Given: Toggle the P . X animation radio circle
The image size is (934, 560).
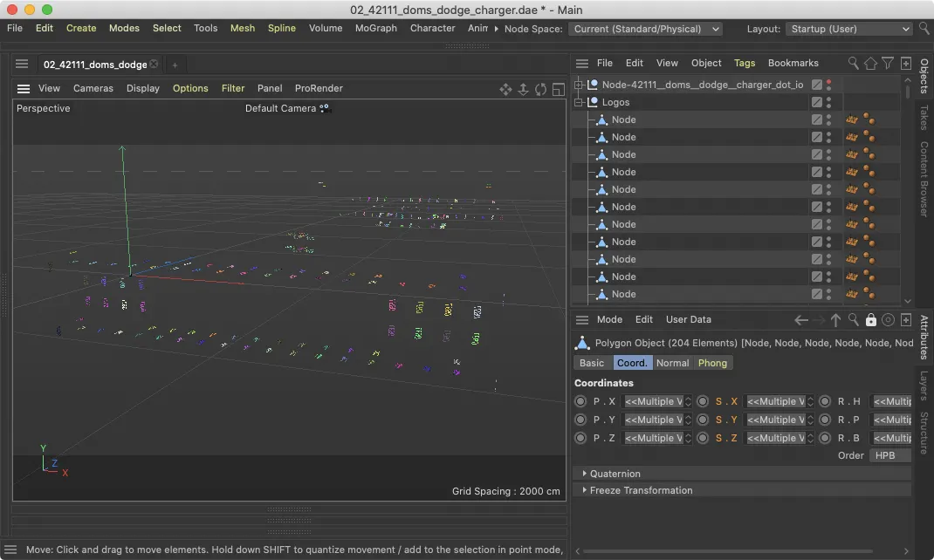Looking at the screenshot, I should tap(580, 401).
